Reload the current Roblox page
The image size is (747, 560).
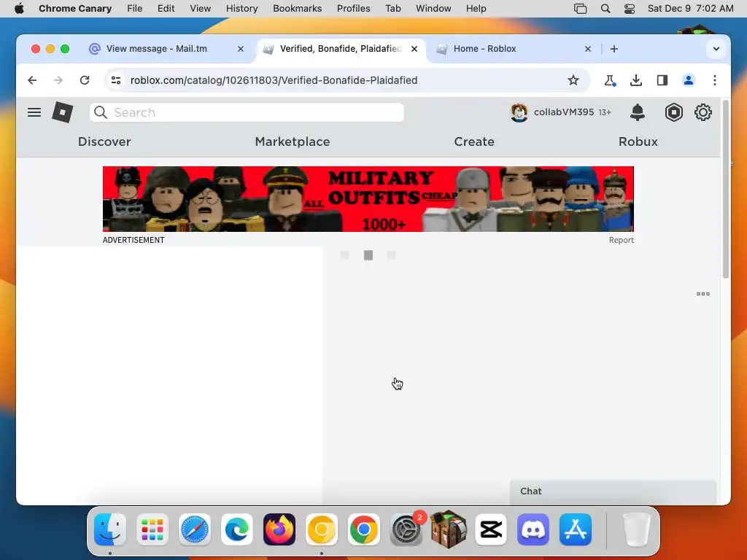tap(85, 80)
